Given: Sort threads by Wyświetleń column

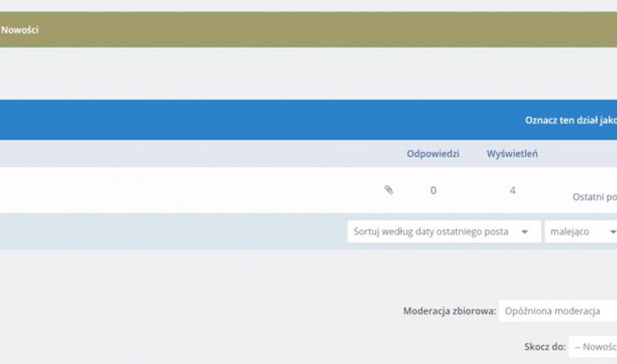Looking at the screenshot, I should point(512,154).
